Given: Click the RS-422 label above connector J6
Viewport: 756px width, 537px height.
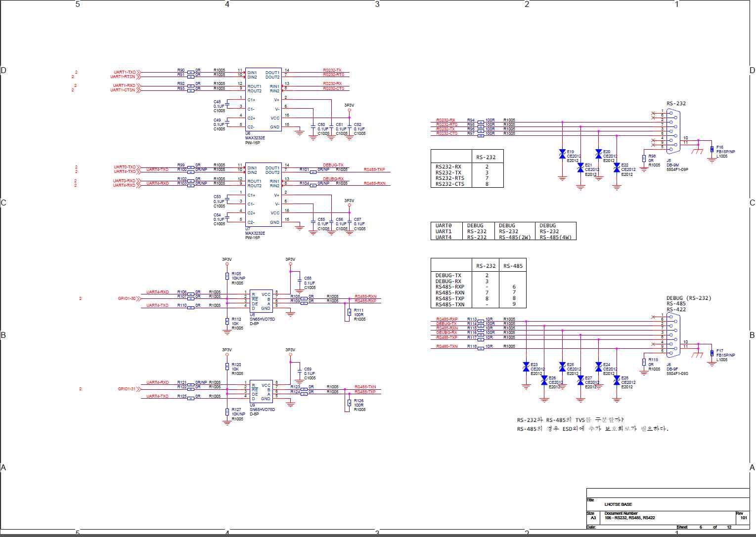Looking at the screenshot, I should pyautogui.click(x=676, y=310).
